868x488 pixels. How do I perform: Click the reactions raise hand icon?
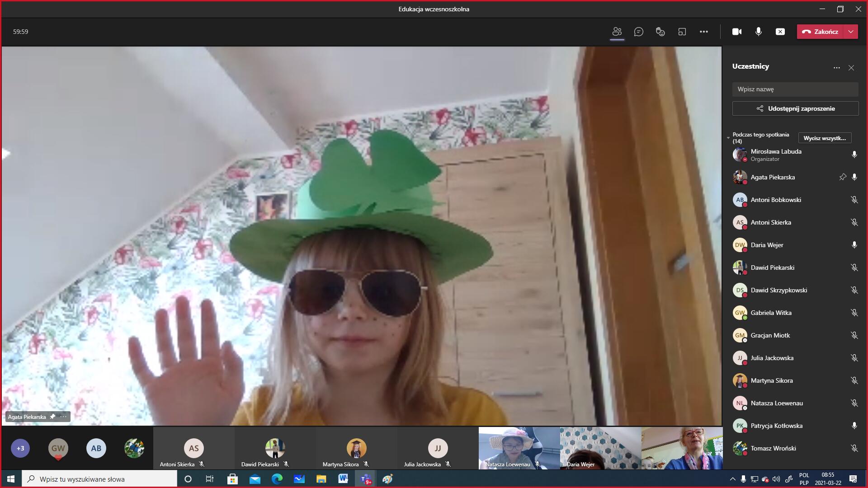[x=660, y=32]
